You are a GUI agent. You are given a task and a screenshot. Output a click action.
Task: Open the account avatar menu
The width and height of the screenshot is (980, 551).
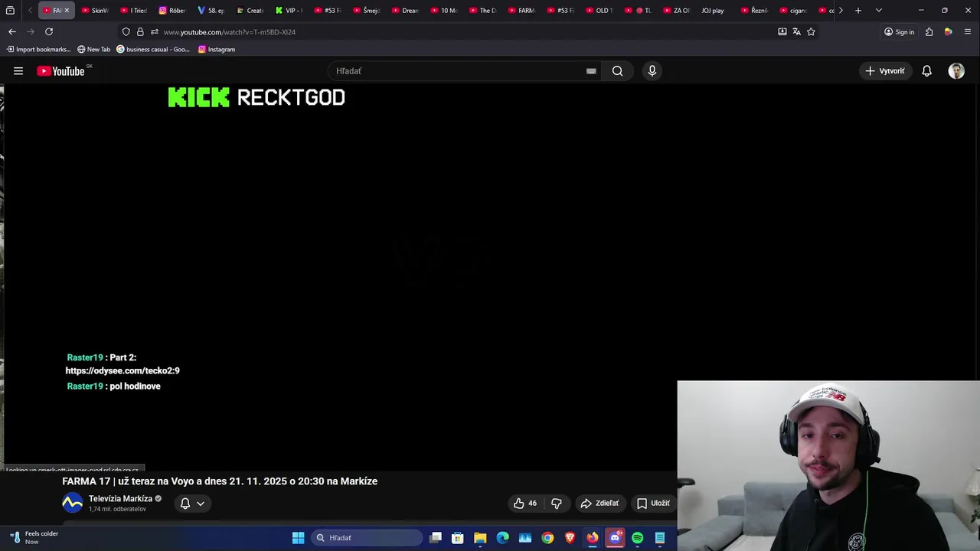(956, 71)
